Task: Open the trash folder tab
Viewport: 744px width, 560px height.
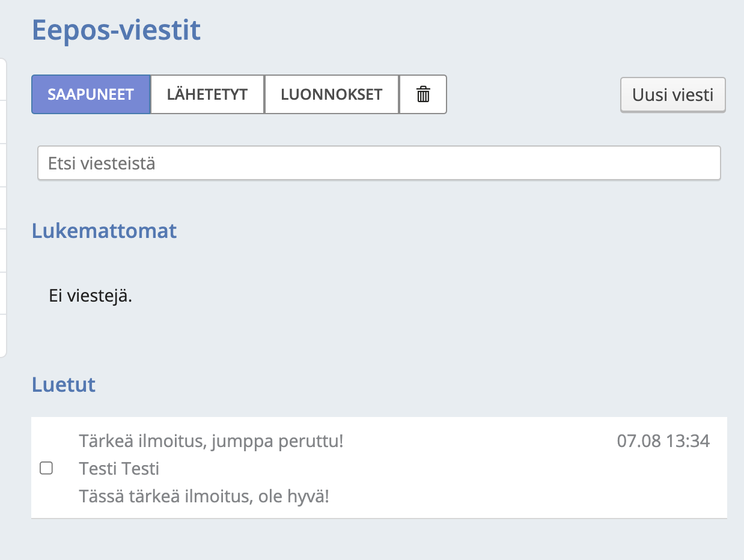Action: [x=423, y=94]
